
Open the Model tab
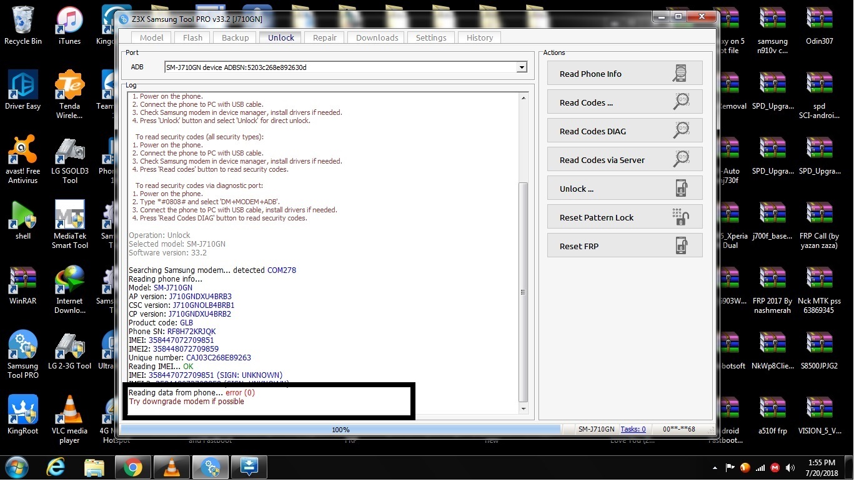tap(151, 37)
